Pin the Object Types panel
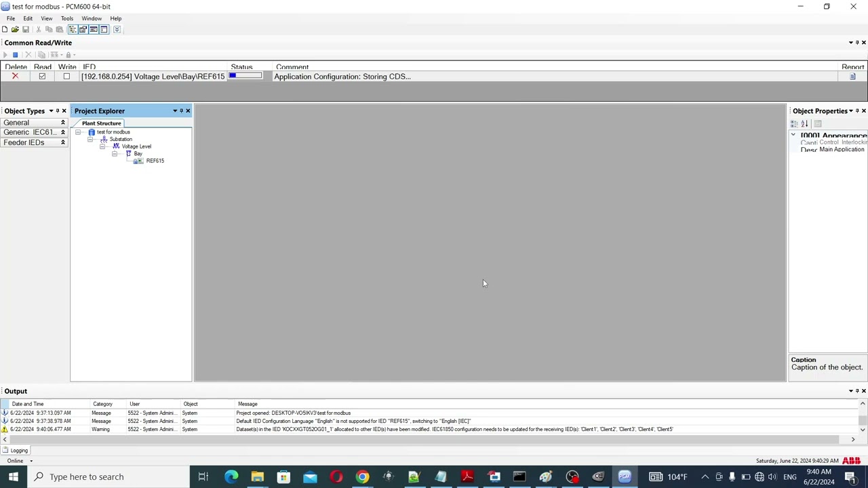The image size is (868, 488). pos(58,110)
